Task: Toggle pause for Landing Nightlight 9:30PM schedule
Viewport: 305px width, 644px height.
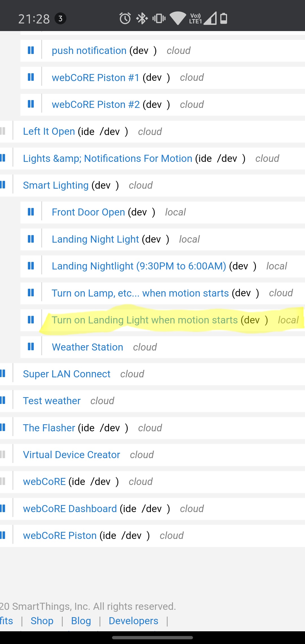Action: pos(31,266)
